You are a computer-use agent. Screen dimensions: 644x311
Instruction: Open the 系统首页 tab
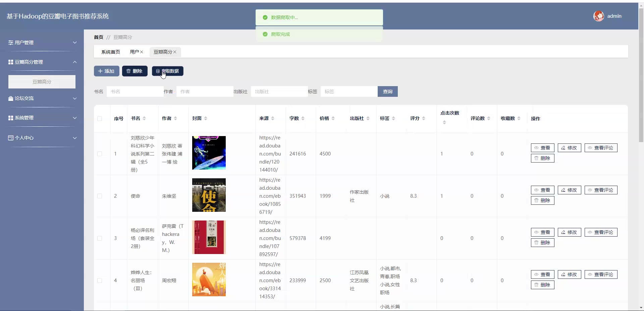point(111,52)
